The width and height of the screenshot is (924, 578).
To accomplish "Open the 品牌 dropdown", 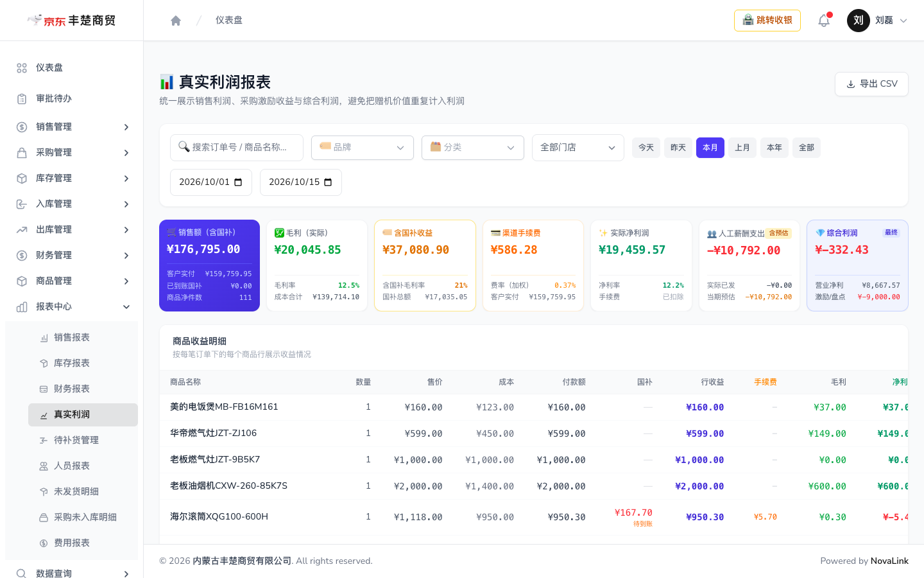I will coord(363,148).
